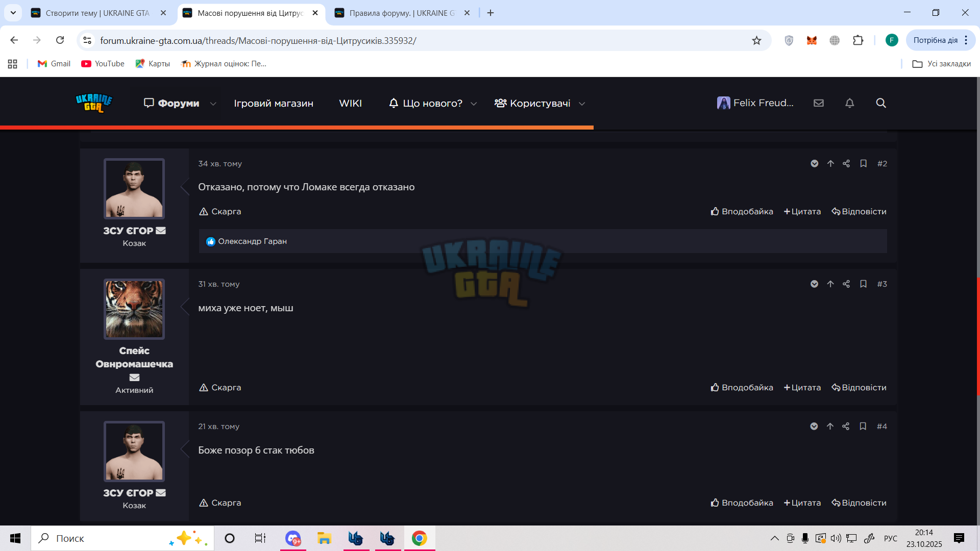
Task: Open permalink #3 of the tiger avatar post
Action: pyautogui.click(x=882, y=284)
